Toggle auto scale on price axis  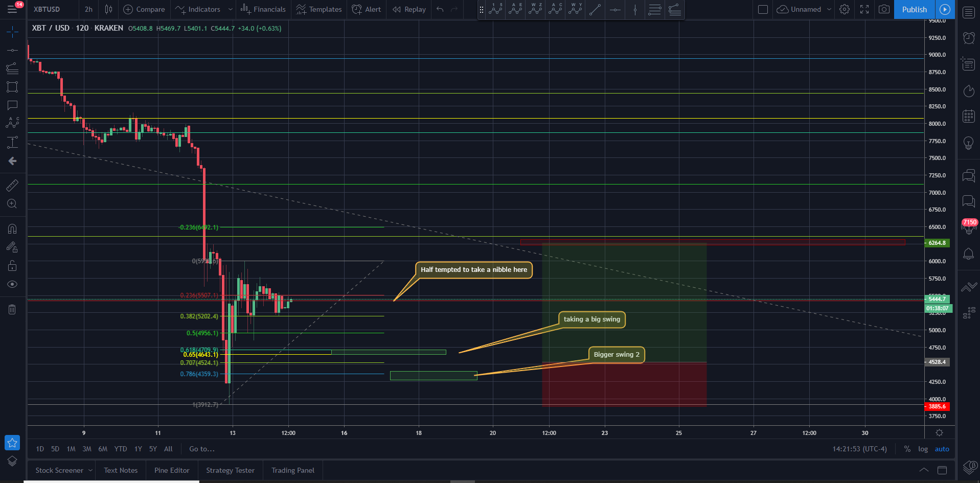click(x=942, y=449)
